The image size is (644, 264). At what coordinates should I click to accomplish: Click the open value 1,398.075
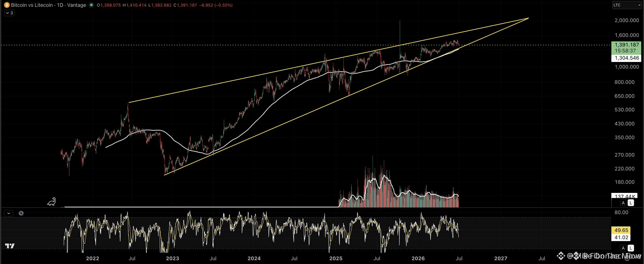pyautogui.click(x=111, y=5)
